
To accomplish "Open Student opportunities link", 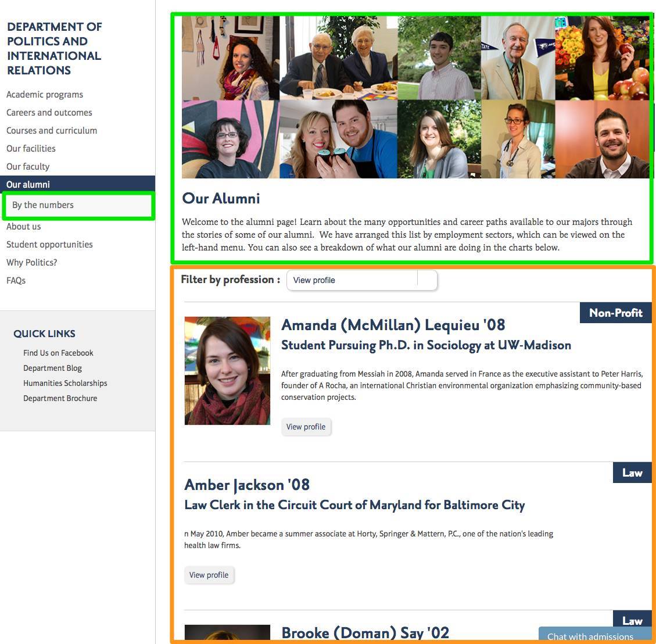I will (x=49, y=244).
